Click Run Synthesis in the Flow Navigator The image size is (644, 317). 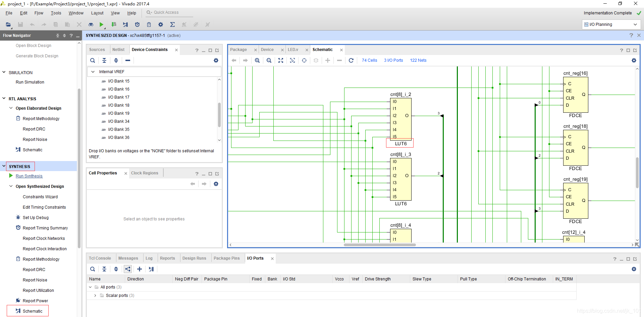click(x=29, y=176)
